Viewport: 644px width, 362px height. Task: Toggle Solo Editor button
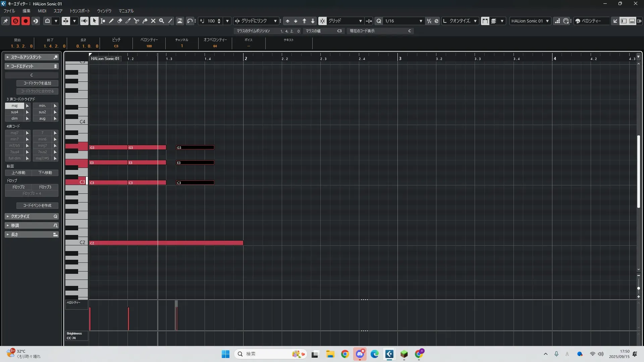(15, 21)
